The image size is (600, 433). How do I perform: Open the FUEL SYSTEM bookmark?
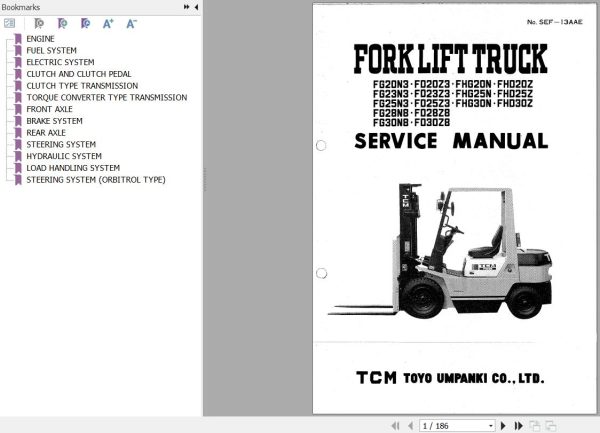[x=51, y=50]
